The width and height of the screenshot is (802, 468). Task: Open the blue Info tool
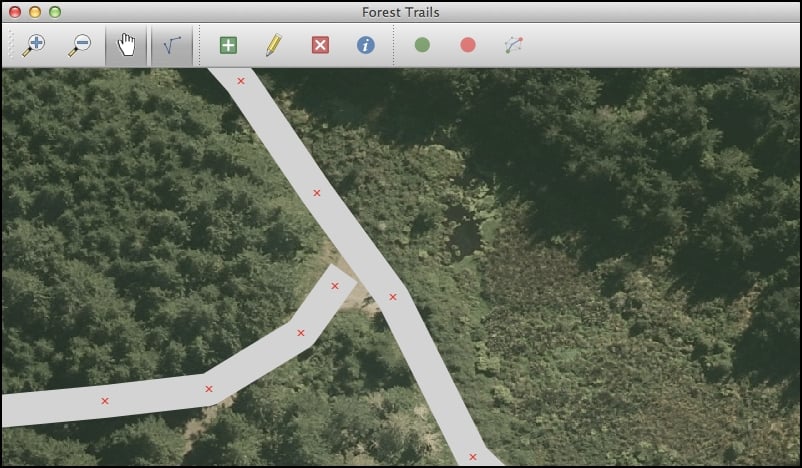[x=366, y=45]
